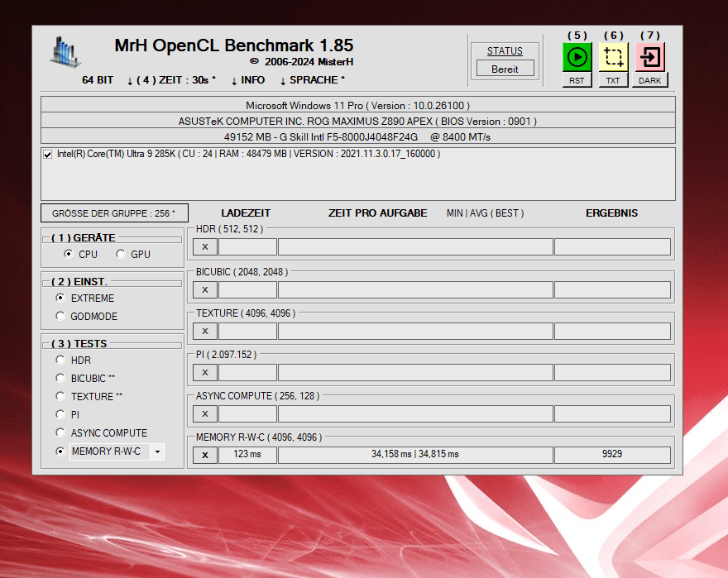
Task: Select the HDR test radio button
Action: click(60, 360)
